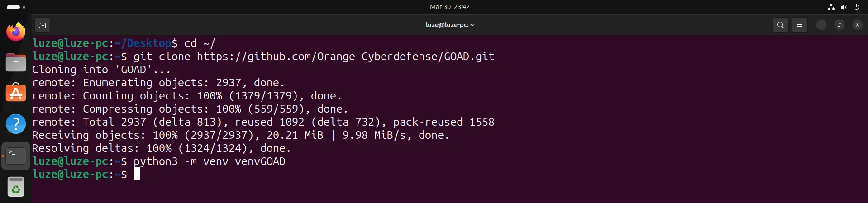868x203 pixels.
Task: Minimize the terminal window
Action: pyautogui.click(x=821, y=25)
